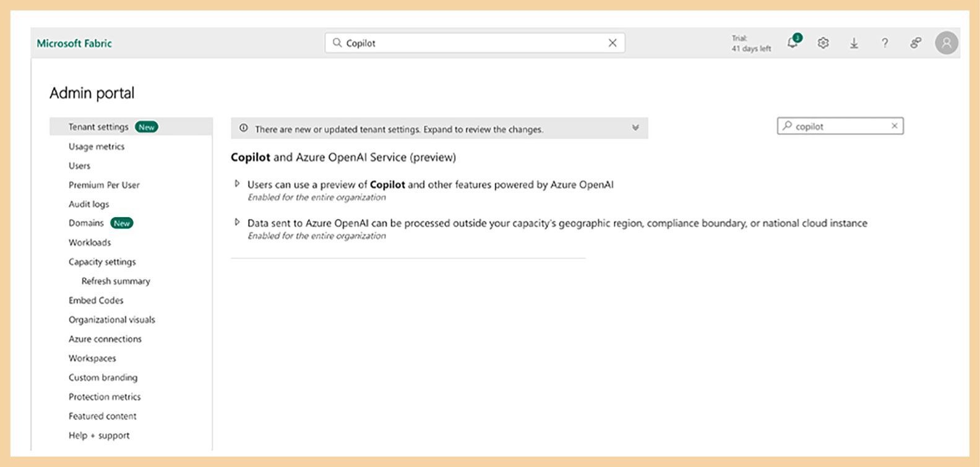This screenshot has width=980, height=467.
Task: Open Help + support
Action: pyautogui.click(x=99, y=435)
